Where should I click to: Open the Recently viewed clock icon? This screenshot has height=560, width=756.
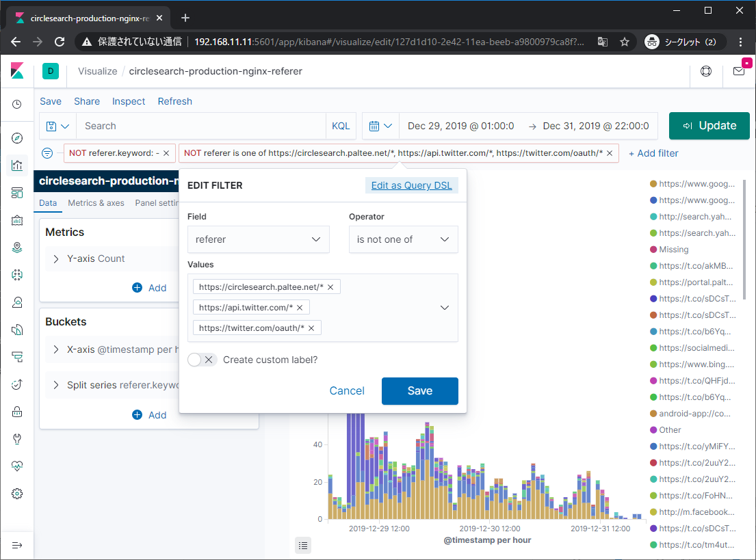click(17, 105)
